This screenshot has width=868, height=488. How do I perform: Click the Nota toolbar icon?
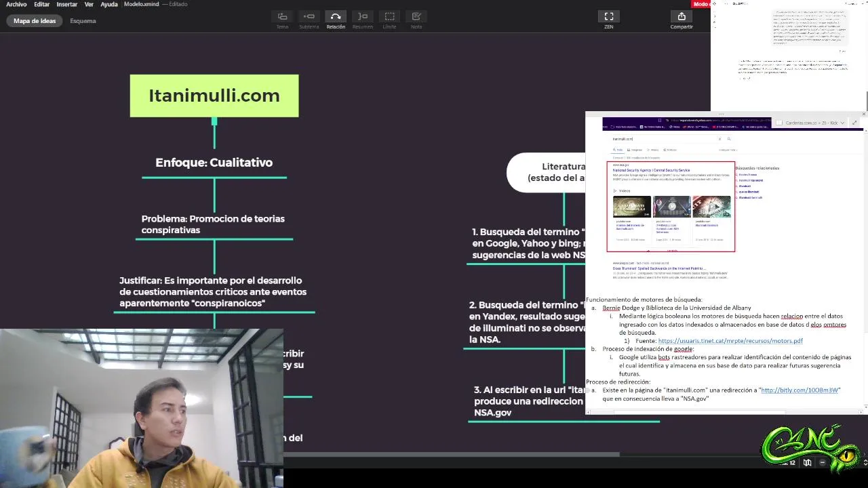[416, 16]
